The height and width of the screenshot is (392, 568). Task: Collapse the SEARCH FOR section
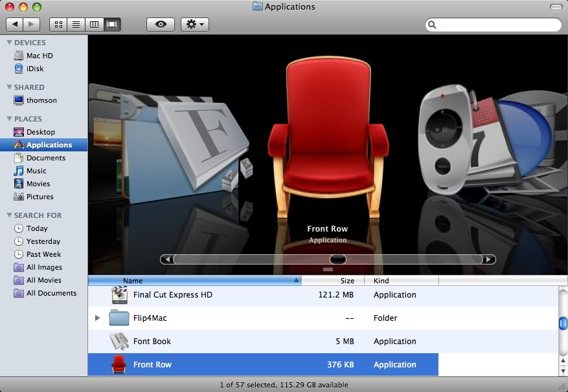pyautogui.click(x=10, y=215)
